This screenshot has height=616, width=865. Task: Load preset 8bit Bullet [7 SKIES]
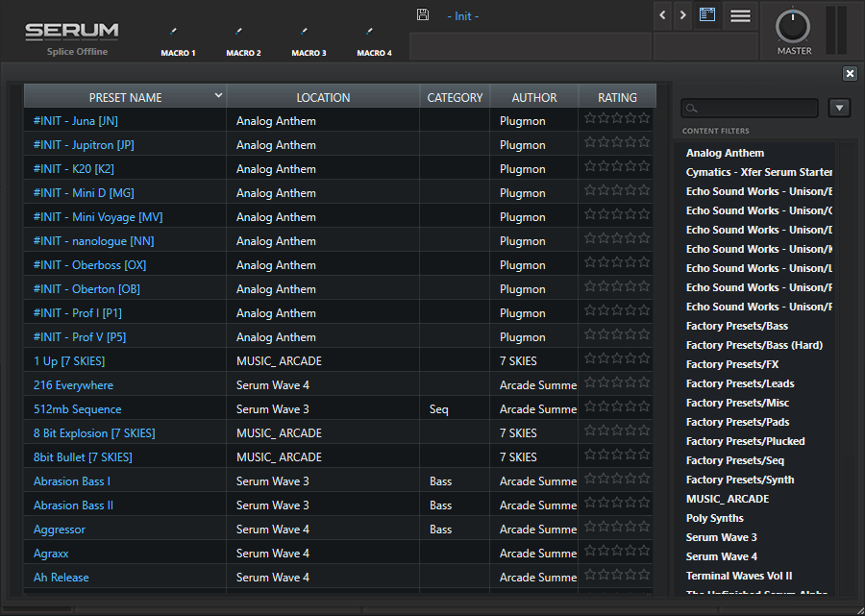click(x=83, y=457)
